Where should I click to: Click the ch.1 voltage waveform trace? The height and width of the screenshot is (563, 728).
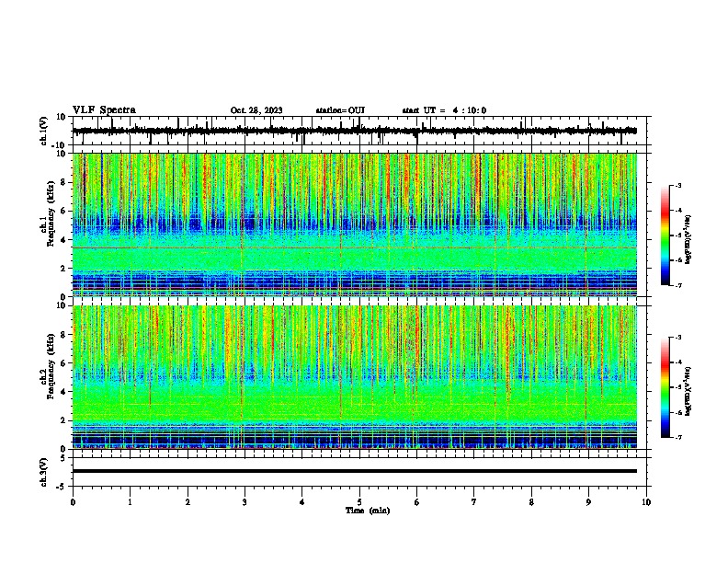click(x=354, y=131)
